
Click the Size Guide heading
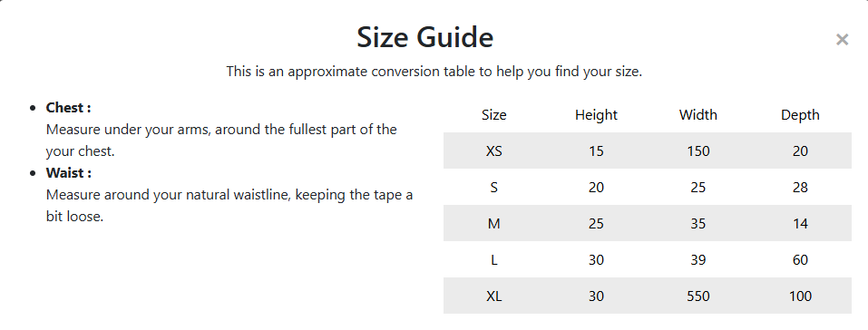[x=425, y=37]
